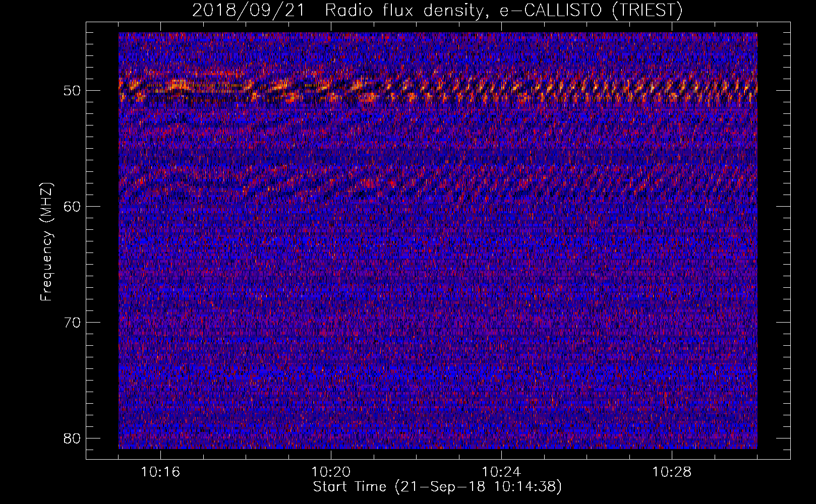Select the 70 frequency tick label

[72, 323]
